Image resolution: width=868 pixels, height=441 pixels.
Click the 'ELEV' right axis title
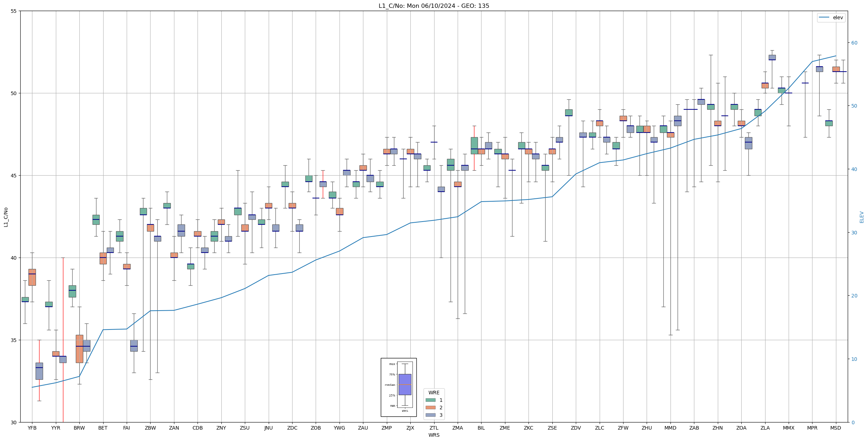(862, 217)
